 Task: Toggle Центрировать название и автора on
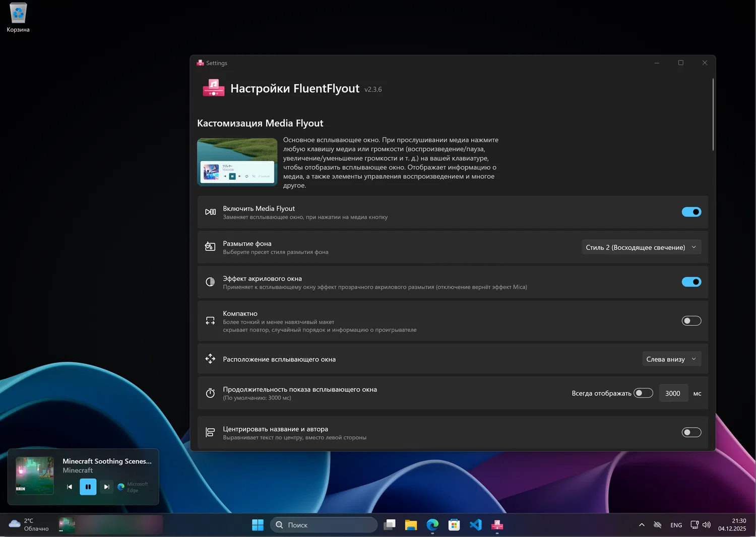tap(691, 432)
